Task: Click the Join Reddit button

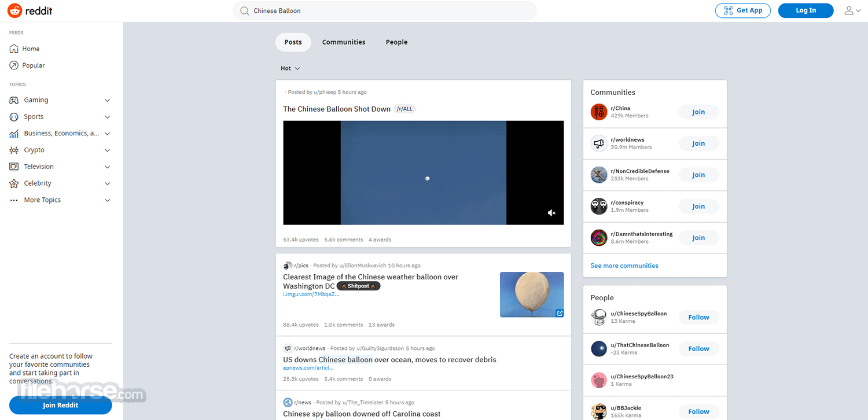Action: click(x=60, y=405)
